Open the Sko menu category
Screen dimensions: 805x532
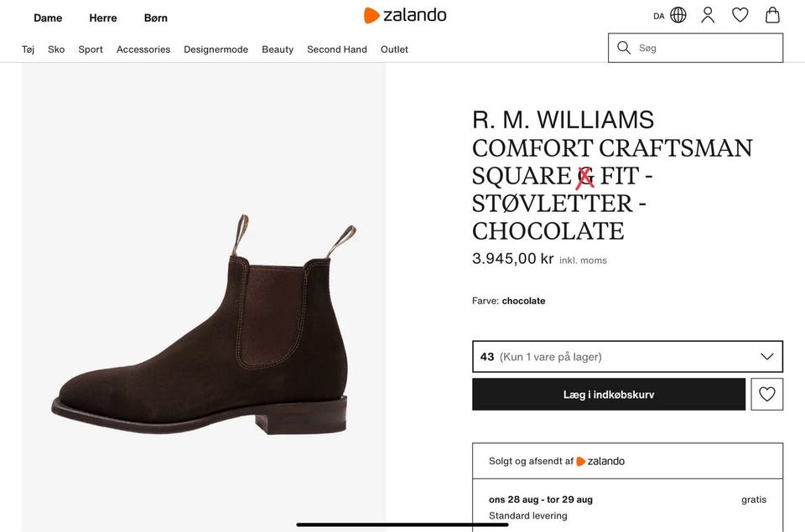[56, 49]
